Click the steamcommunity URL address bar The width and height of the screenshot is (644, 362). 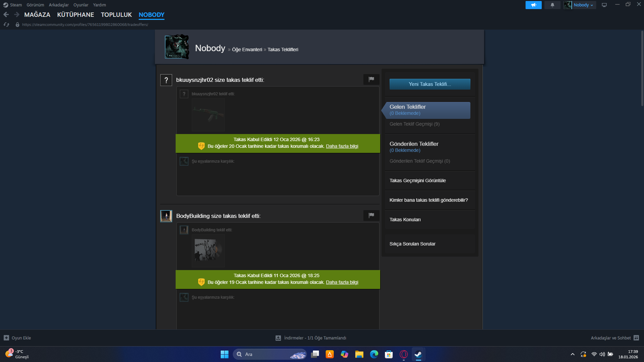point(85,25)
